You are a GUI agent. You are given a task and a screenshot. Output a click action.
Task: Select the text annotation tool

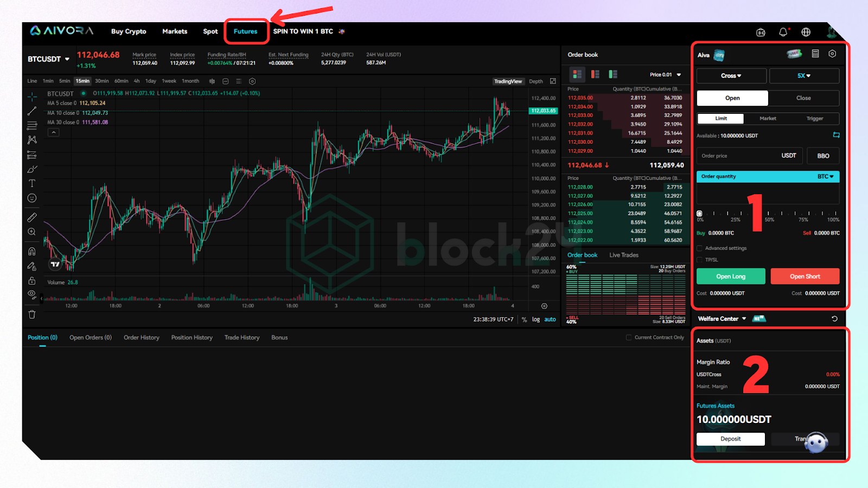tap(32, 183)
